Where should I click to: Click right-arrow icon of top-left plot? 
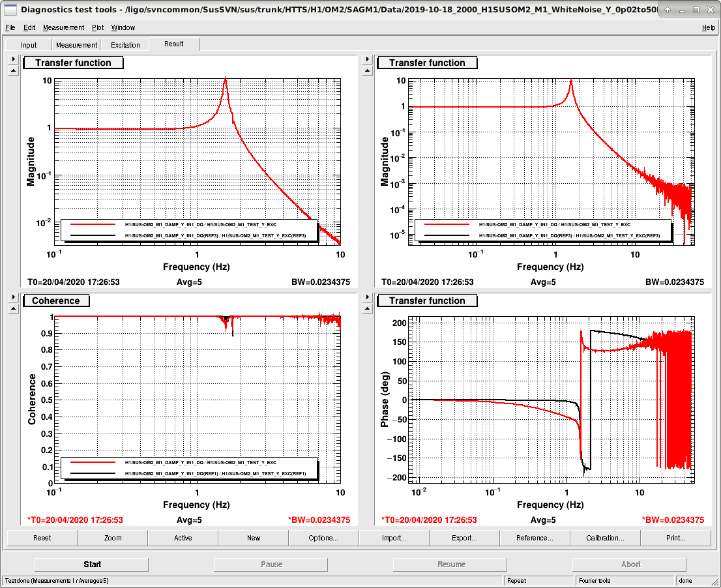(x=13, y=59)
